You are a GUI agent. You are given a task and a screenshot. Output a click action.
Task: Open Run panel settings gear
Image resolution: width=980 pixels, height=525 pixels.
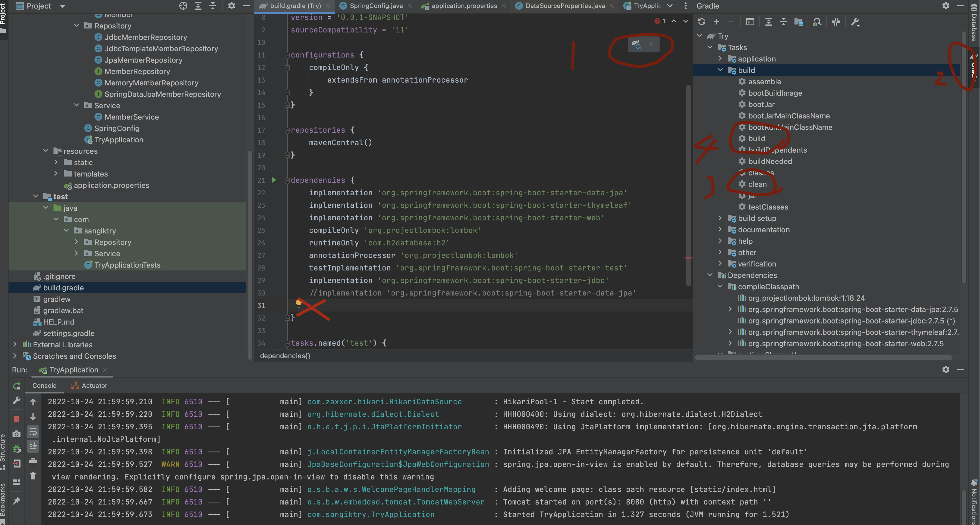[946, 369]
